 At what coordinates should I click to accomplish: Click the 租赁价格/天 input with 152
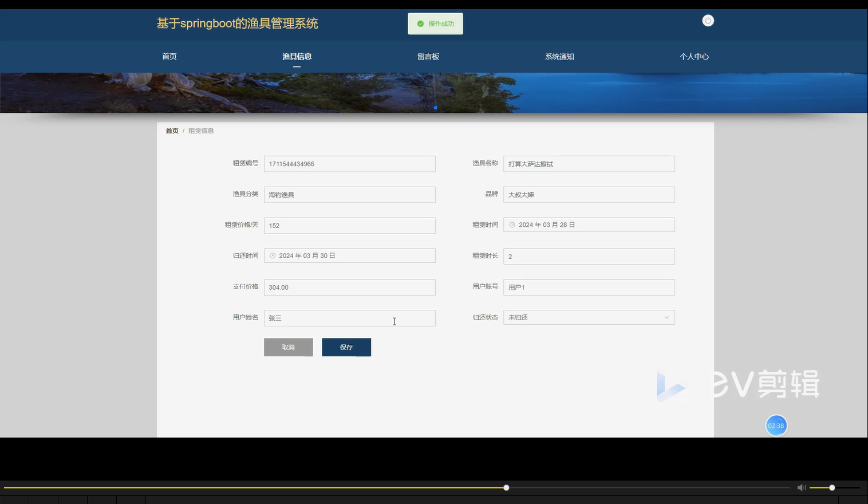tap(349, 226)
